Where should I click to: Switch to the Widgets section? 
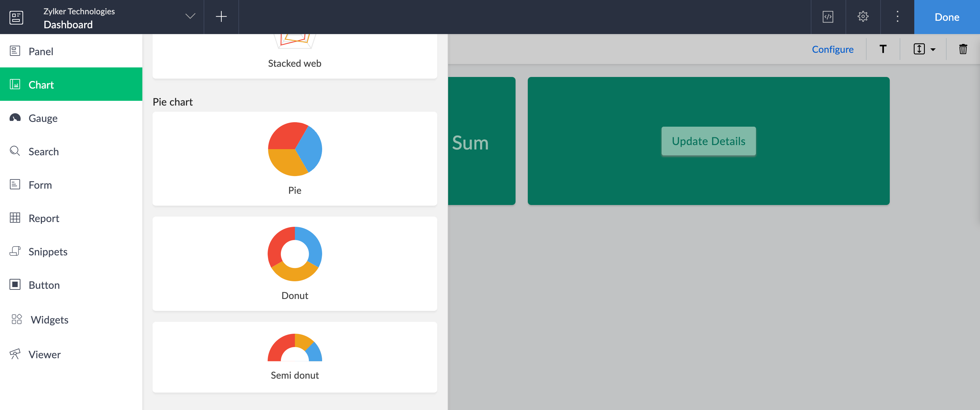tap(49, 319)
